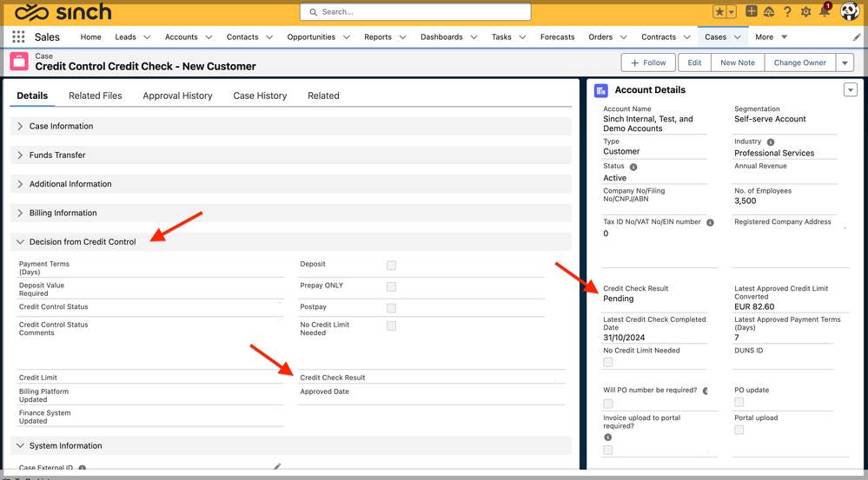Click the Sinch logo
Screen dimensions: 868x480
63,12
